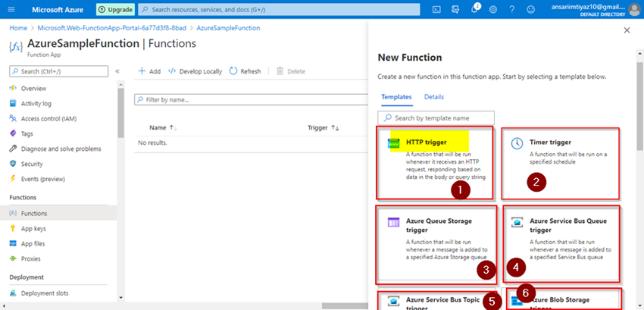Switch to the Templates tab

pyautogui.click(x=396, y=97)
